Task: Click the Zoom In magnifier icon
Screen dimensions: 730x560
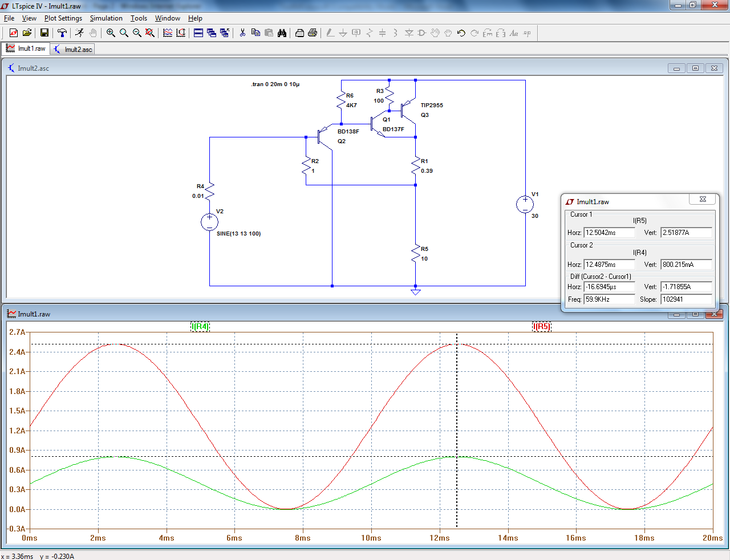Action: [111, 33]
